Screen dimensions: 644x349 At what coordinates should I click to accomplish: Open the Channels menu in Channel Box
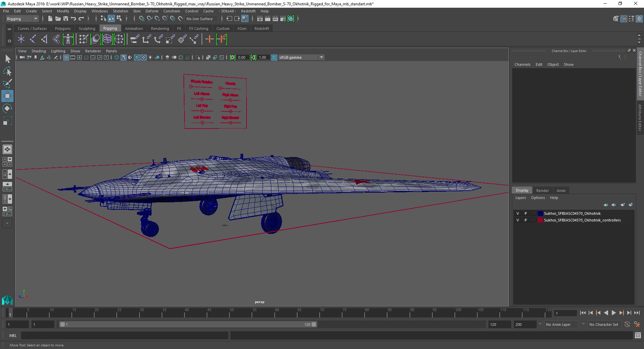coord(522,64)
